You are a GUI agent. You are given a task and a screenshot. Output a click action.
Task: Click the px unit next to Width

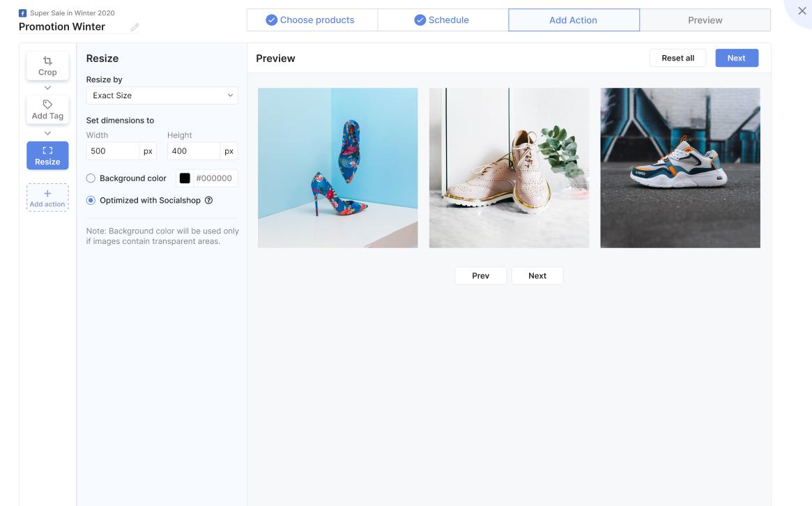[148, 151]
